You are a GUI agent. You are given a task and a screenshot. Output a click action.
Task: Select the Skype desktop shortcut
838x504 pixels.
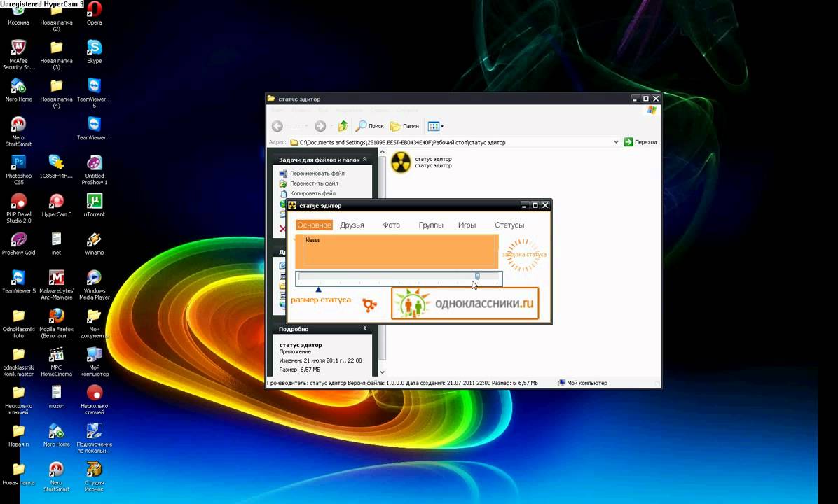point(94,52)
